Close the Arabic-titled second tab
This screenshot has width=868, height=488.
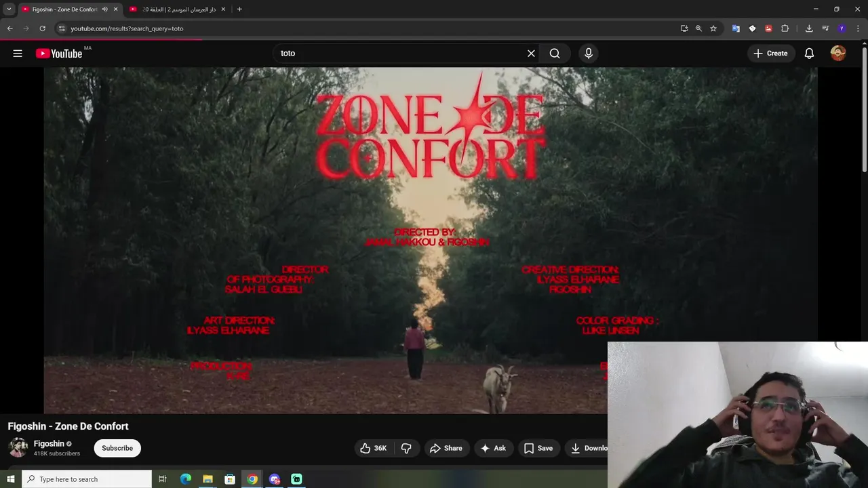(x=223, y=9)
